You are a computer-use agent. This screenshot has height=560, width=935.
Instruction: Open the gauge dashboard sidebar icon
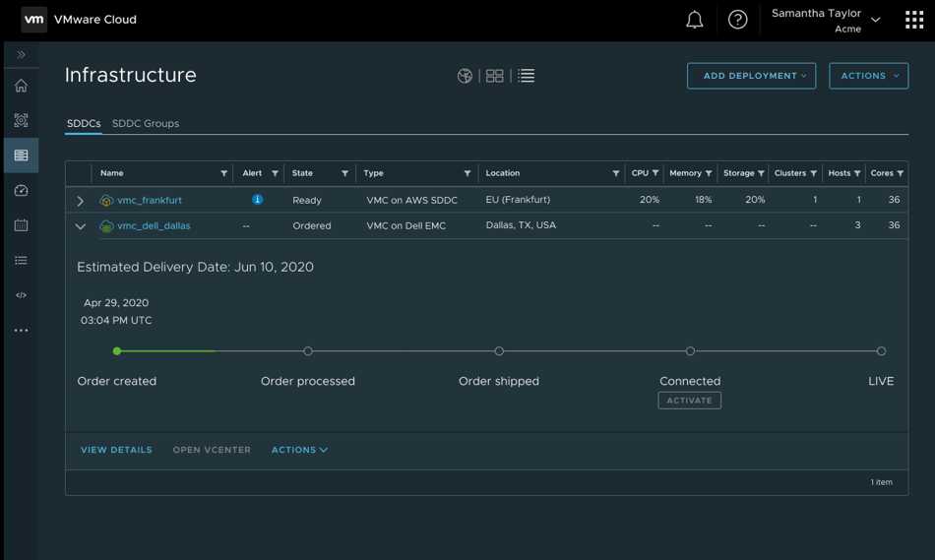pyautogui.click(x=21, y=190)
